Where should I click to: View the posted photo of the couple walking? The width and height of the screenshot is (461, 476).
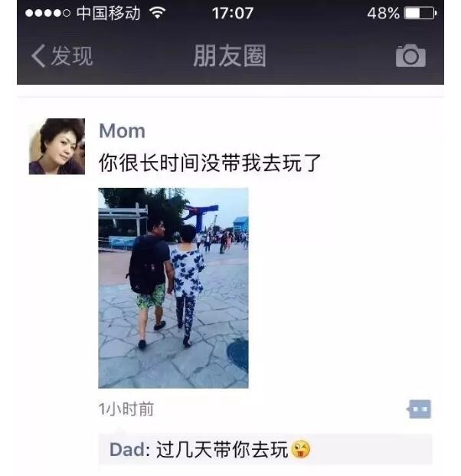click(x=173, y=287)
